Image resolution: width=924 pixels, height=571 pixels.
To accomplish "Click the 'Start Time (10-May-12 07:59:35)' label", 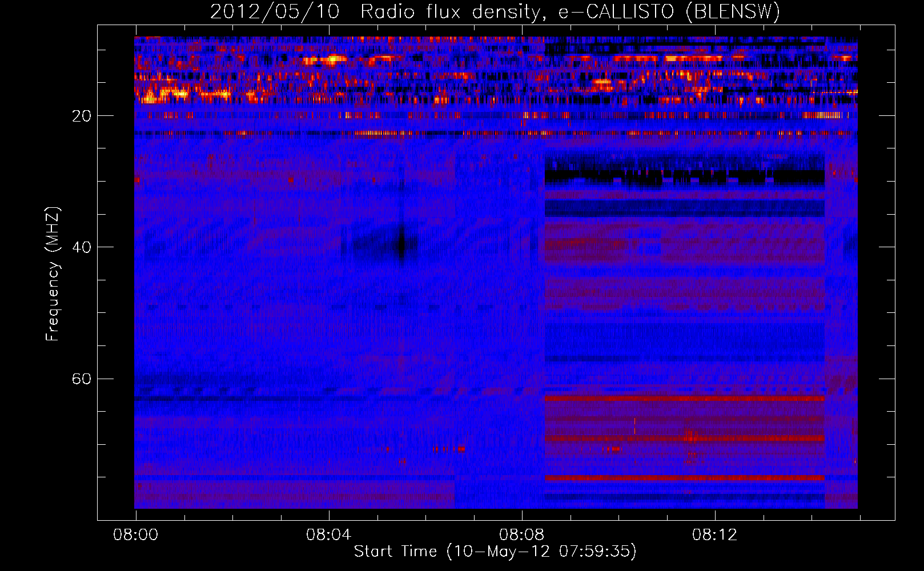I will (x=495, y=552).
